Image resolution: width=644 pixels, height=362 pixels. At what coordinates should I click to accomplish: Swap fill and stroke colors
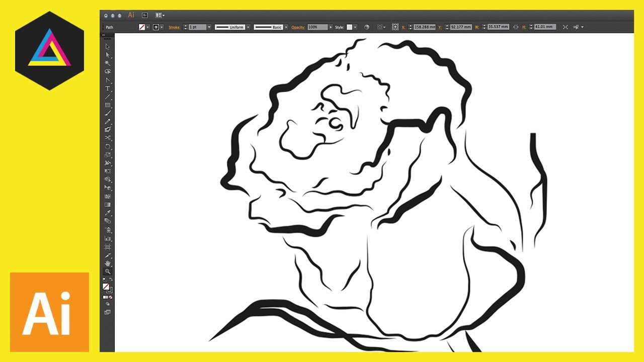111,279
